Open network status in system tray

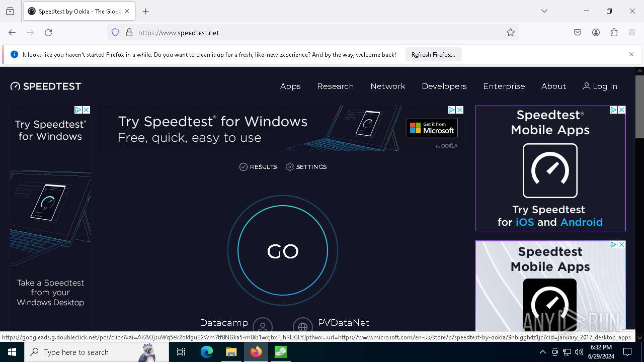tap(567, 352)
